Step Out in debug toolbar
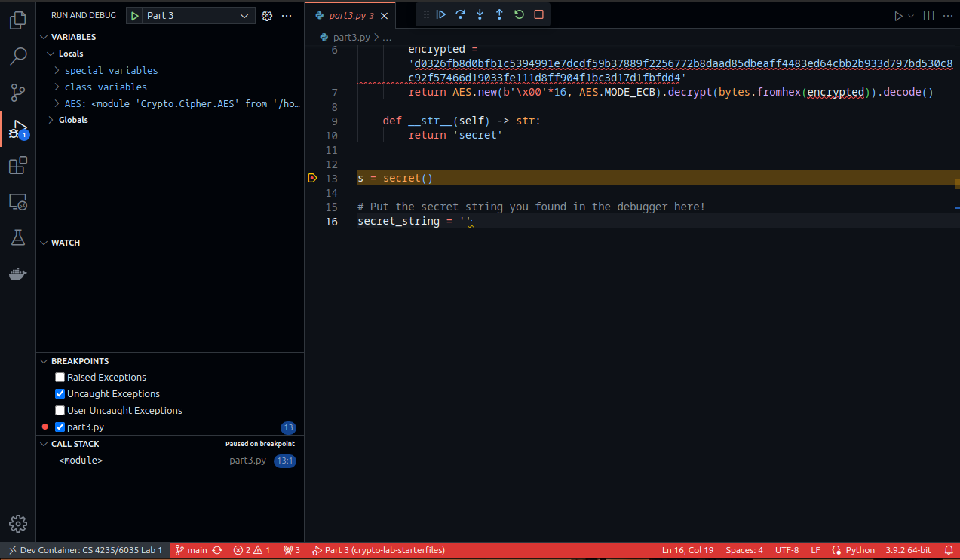 pos(499,14)
